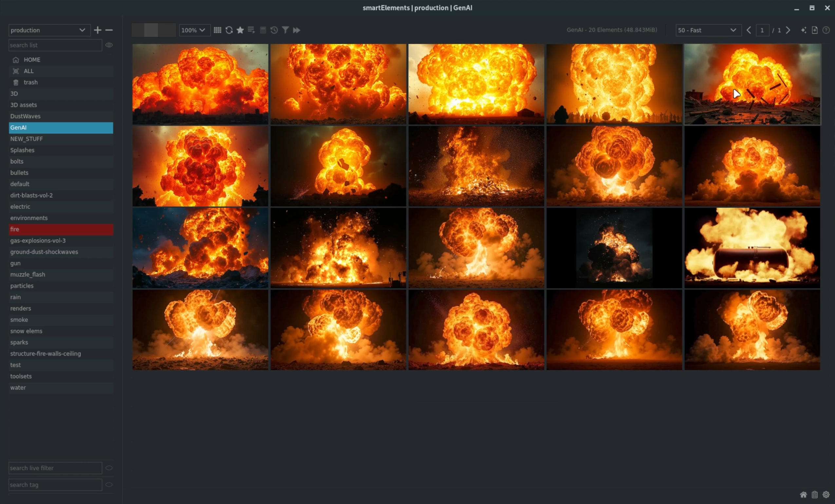Open the production library dropdown

(49, 30)
